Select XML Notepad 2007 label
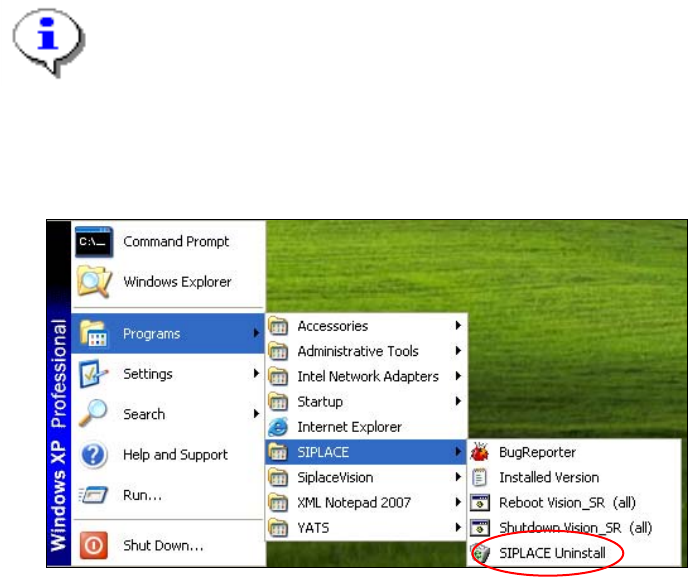Viewport: 688px width, 577px height. 354,503
